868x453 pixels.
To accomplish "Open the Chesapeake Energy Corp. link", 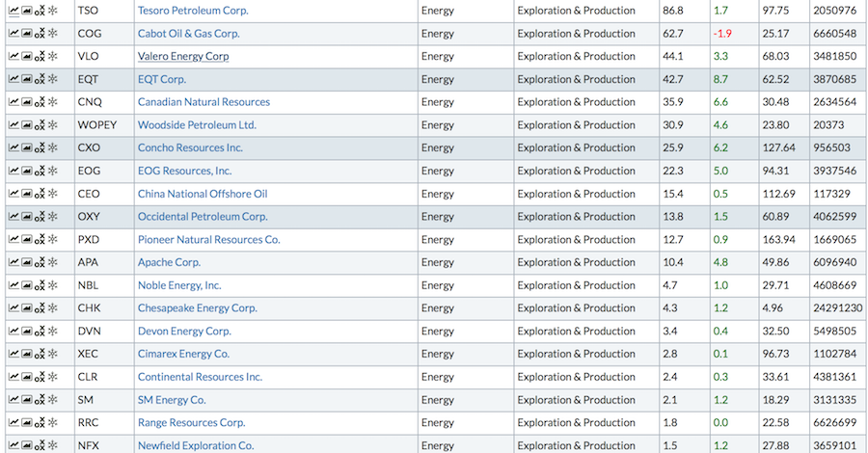I will point(197,308).
